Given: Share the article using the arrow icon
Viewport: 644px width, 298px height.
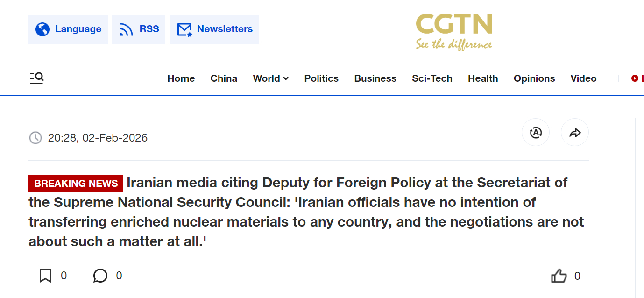Looking at the screenshot, I should point(575,132).
